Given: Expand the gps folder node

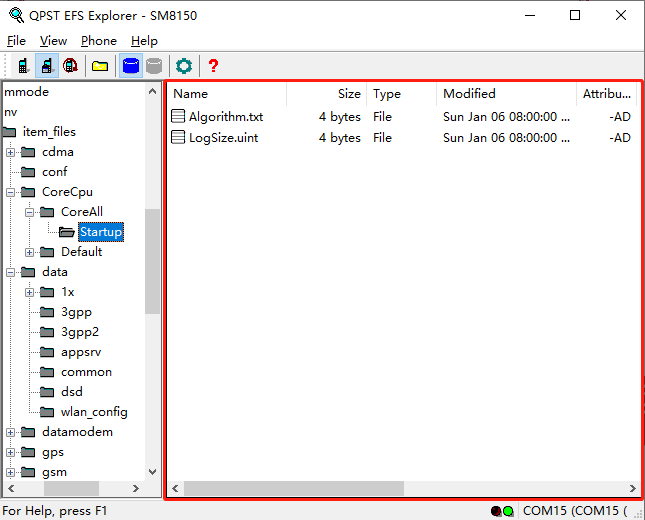Looking at the screenshot, I should click(x=11, y=453).
